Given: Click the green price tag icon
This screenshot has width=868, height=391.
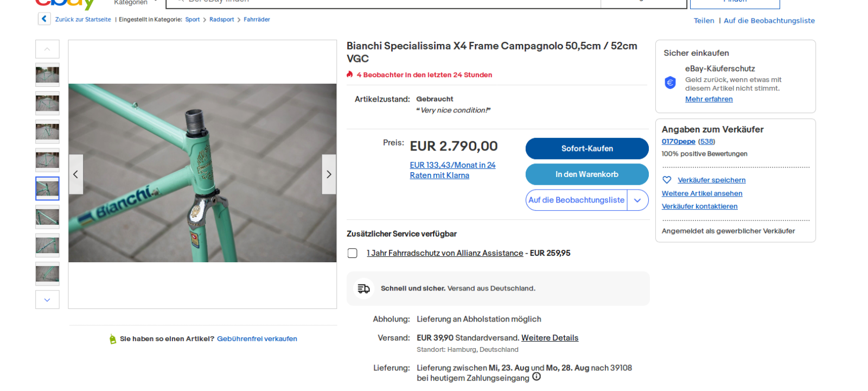Looking at the screenshot, I should 113,339.
